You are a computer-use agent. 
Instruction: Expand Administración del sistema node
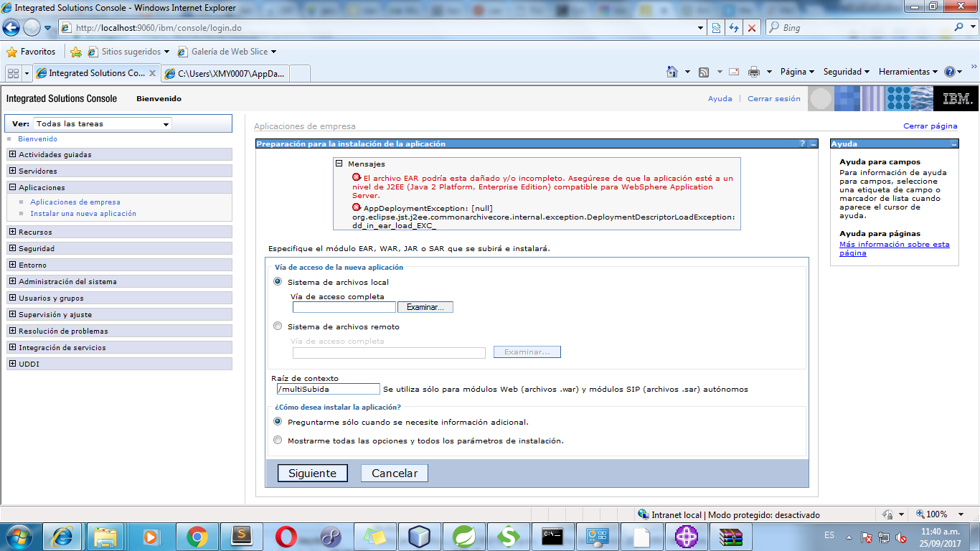pyautogui.click(x=12, y=281)
